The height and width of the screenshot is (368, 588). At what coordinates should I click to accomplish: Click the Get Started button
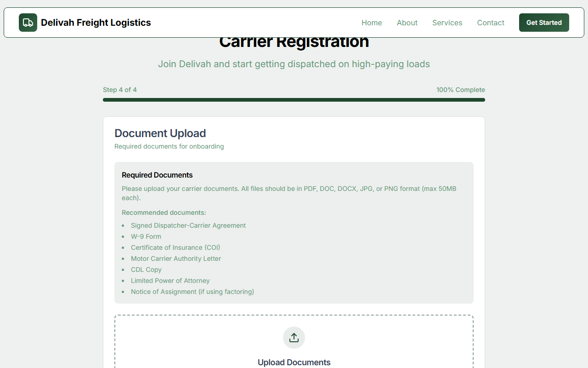click(x=544, y=23)
